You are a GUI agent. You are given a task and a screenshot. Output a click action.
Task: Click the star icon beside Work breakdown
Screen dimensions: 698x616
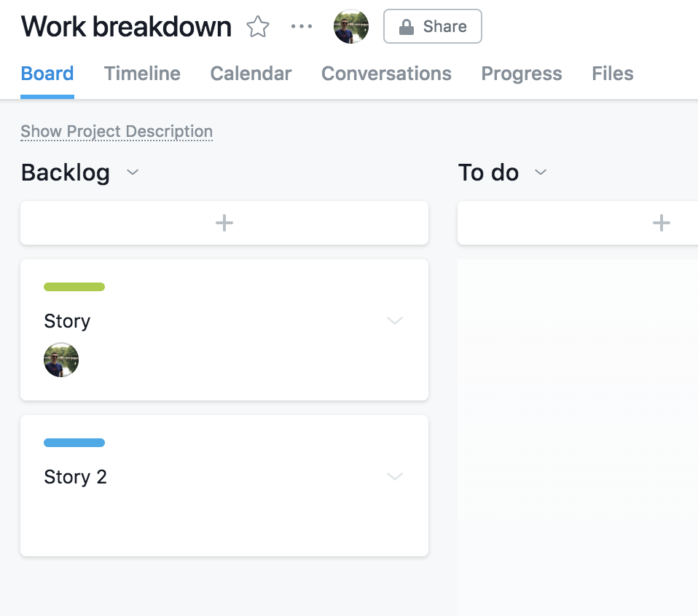258,26
